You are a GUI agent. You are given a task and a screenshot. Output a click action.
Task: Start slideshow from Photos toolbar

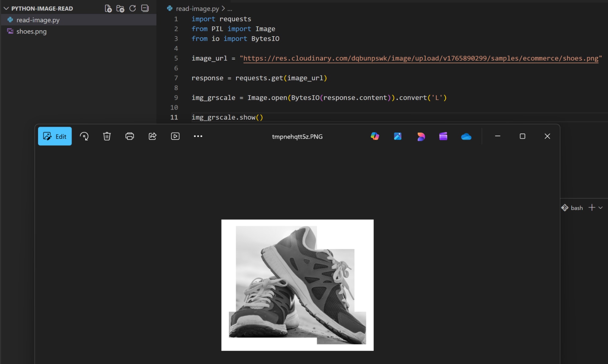click(175, 136)
